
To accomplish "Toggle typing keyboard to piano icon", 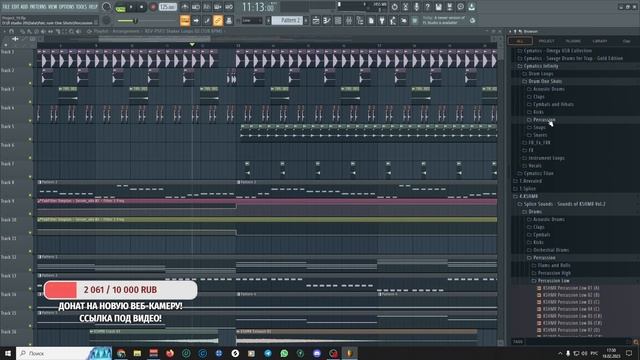I will point(185,20).
